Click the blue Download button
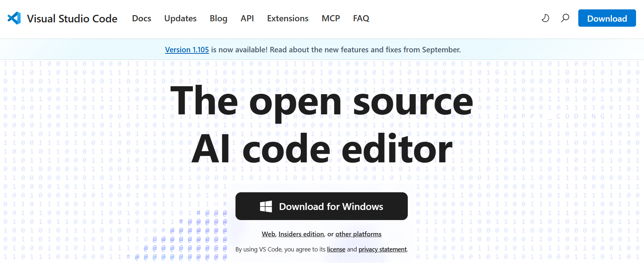 tap(607, 18)
